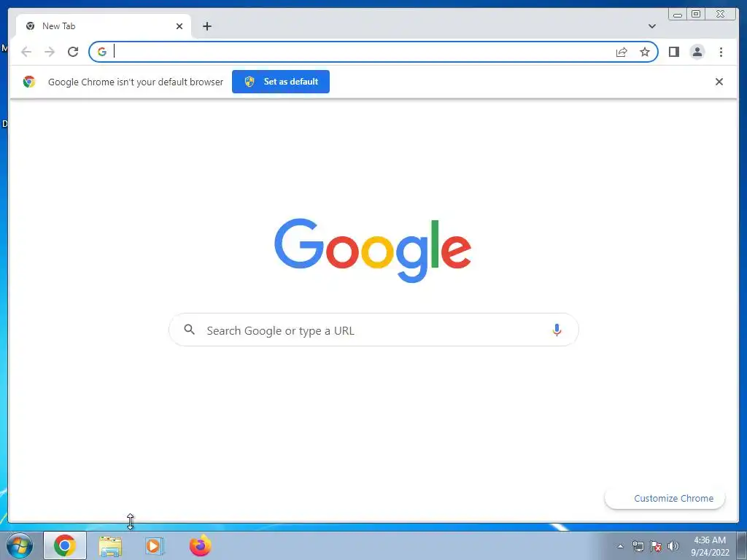The width and height of the screenshot is (747, 560).
Task: Click Chrome icon in taskbar
Action: click(x=65, y=545)
